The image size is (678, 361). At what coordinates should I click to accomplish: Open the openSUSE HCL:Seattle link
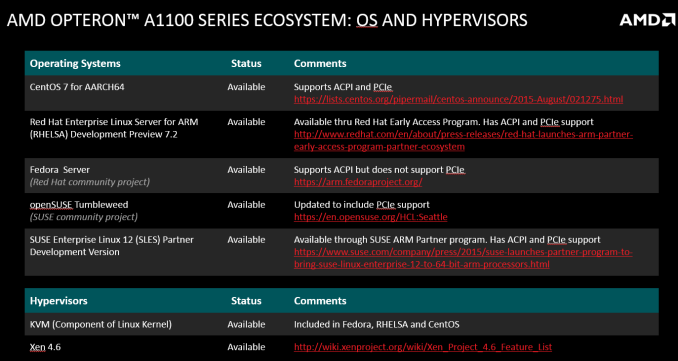(x=371, y=217)
